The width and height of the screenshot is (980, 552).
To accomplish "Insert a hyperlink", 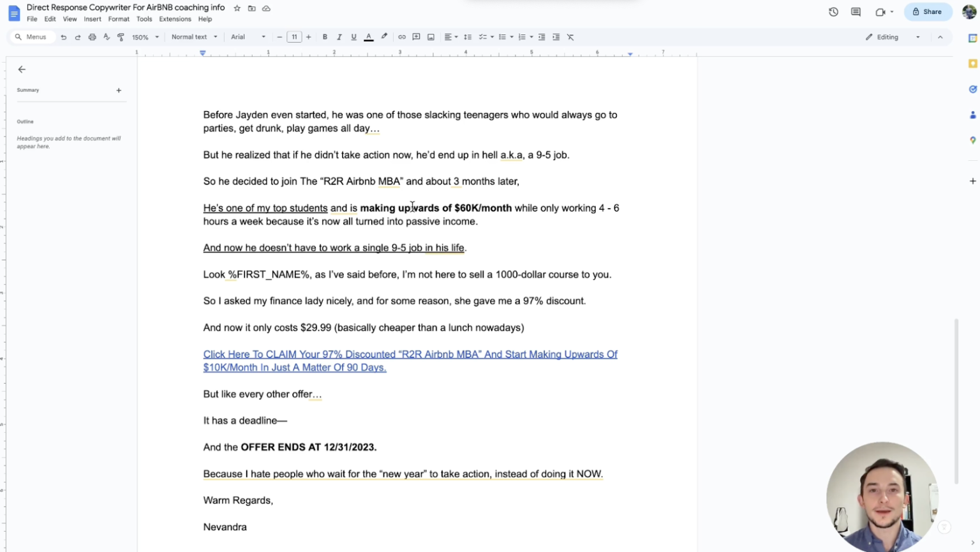I will pyautogui.click(x=401, y=36).
